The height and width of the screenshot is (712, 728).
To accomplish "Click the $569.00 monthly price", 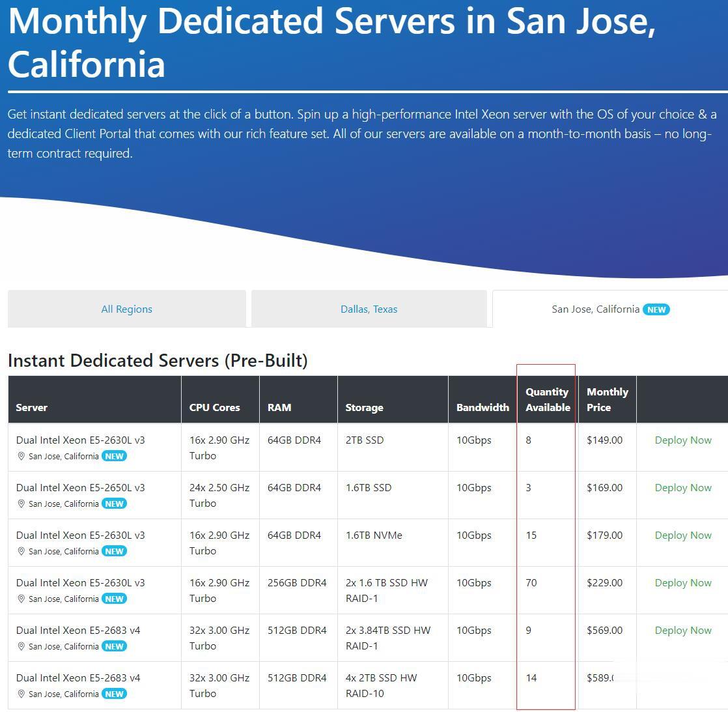I will click(604, 631).
